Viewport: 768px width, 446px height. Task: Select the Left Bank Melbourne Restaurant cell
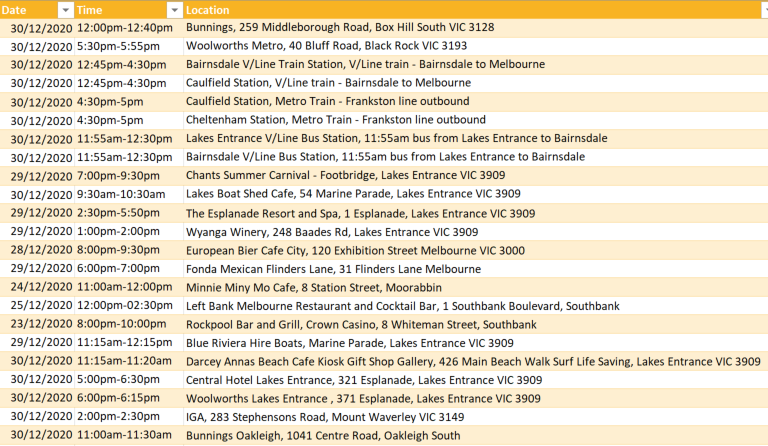(476, 306)
